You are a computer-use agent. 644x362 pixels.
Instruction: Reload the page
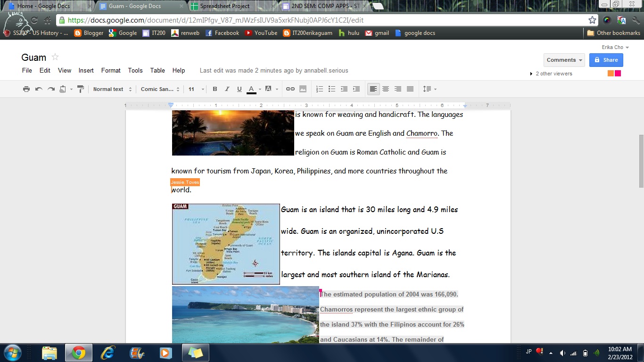34,20
